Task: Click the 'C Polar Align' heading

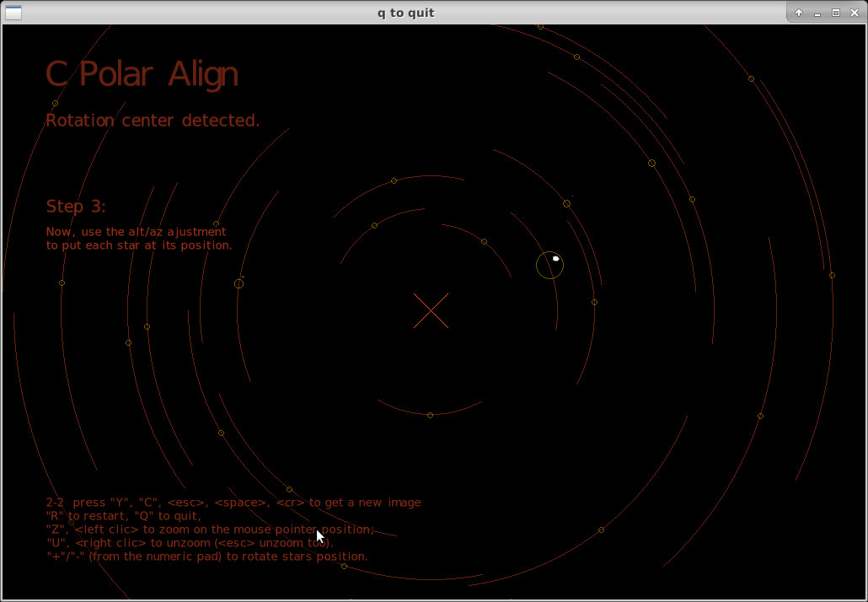Action: [x=142, y=75]
